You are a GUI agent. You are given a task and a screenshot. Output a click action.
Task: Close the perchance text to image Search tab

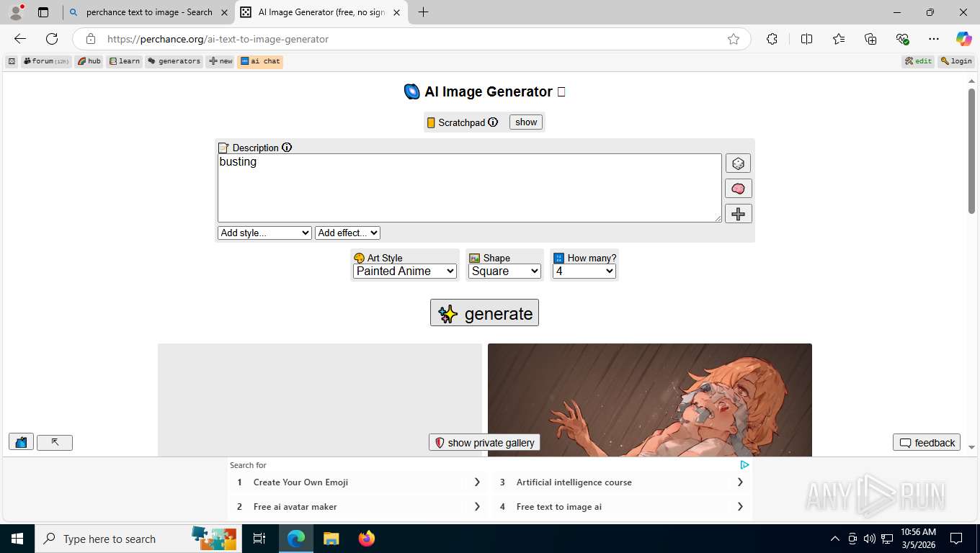pos(224,12)
